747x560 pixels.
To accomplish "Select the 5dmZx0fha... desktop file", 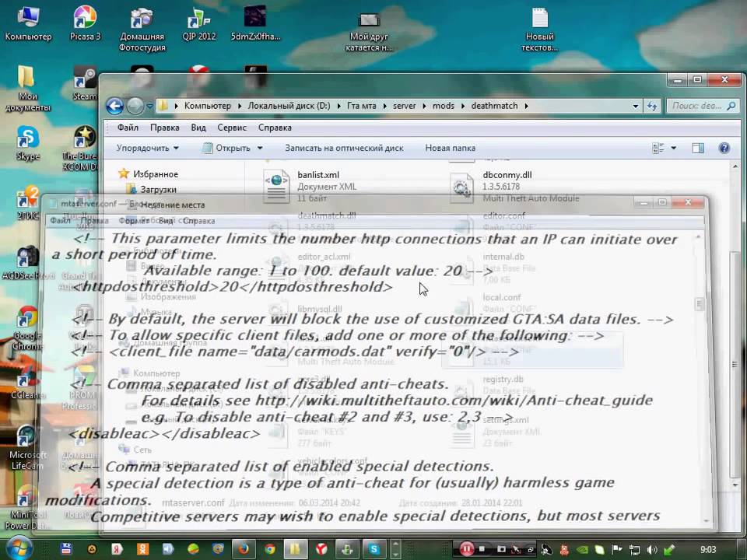I will point(255,24).
